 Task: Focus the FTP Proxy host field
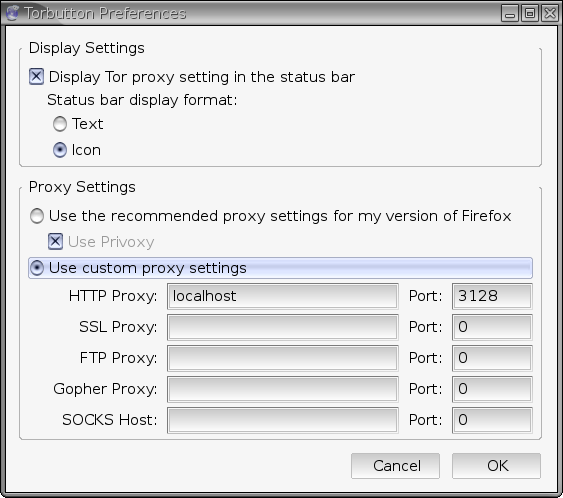pos(283,358)
